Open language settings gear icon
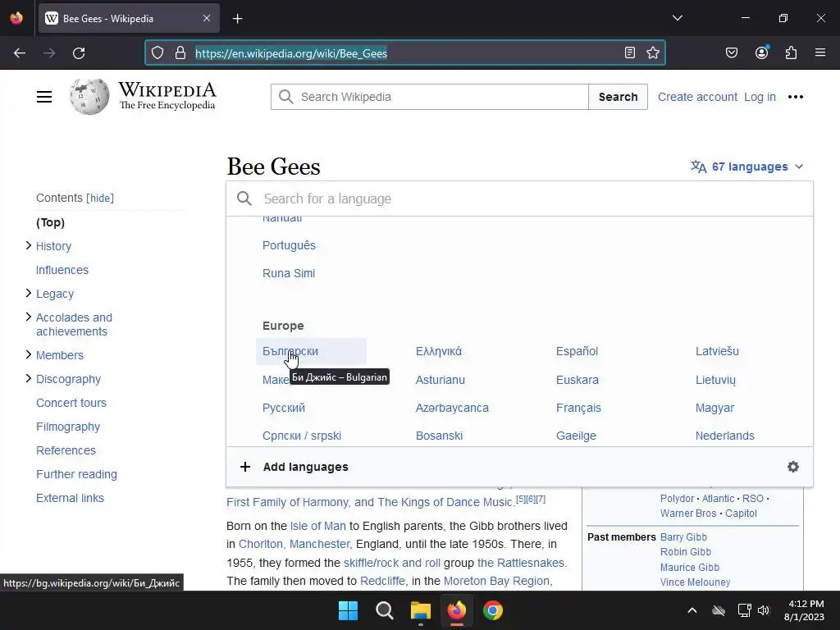This screenshot has width=840, height=630. [x=793, y=467]
